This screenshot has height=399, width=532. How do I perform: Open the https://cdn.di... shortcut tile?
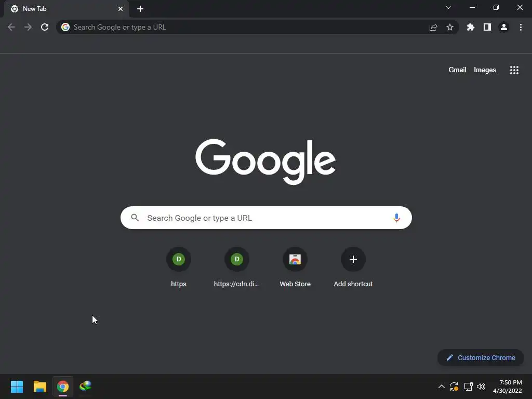[x=236, y=267]
